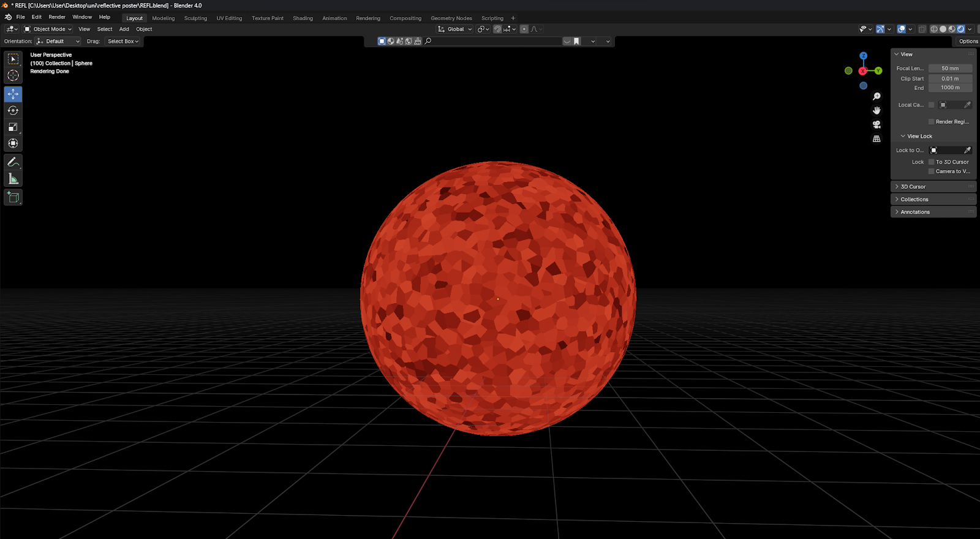This screenshot has height=539, width=980.
Task: Click the green Y axis on gizmo
Action: (x=878, y=71)
